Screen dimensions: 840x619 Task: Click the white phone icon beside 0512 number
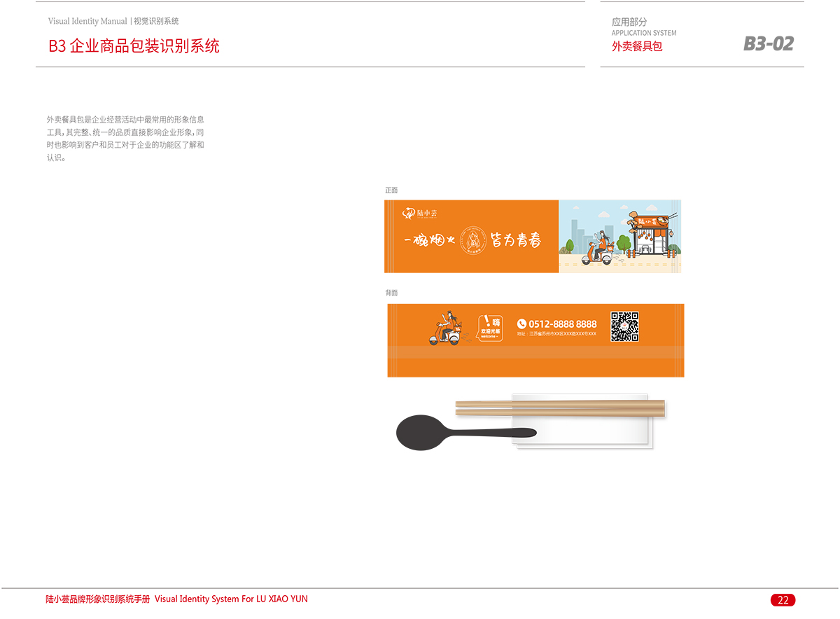521,324
